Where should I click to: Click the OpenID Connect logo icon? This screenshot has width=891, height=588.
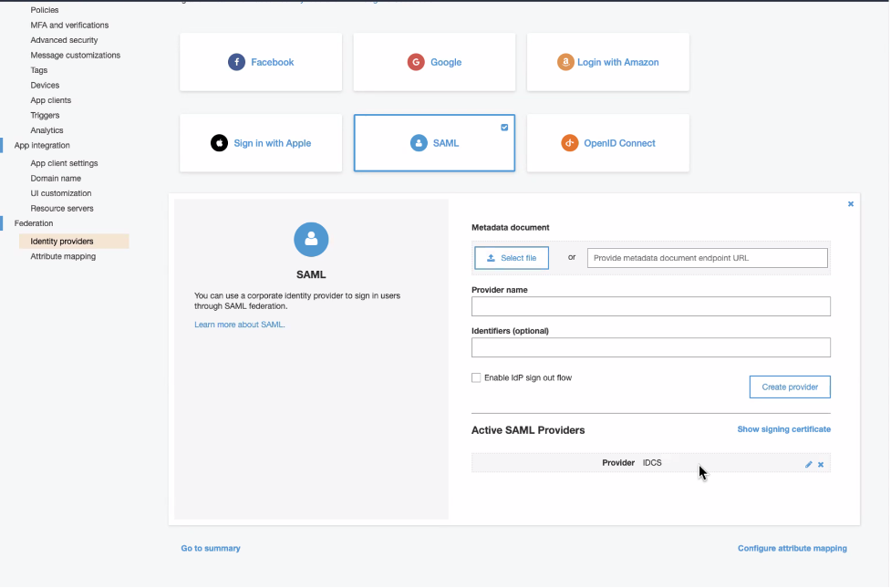pyautogui.click(x=569, y=143)
